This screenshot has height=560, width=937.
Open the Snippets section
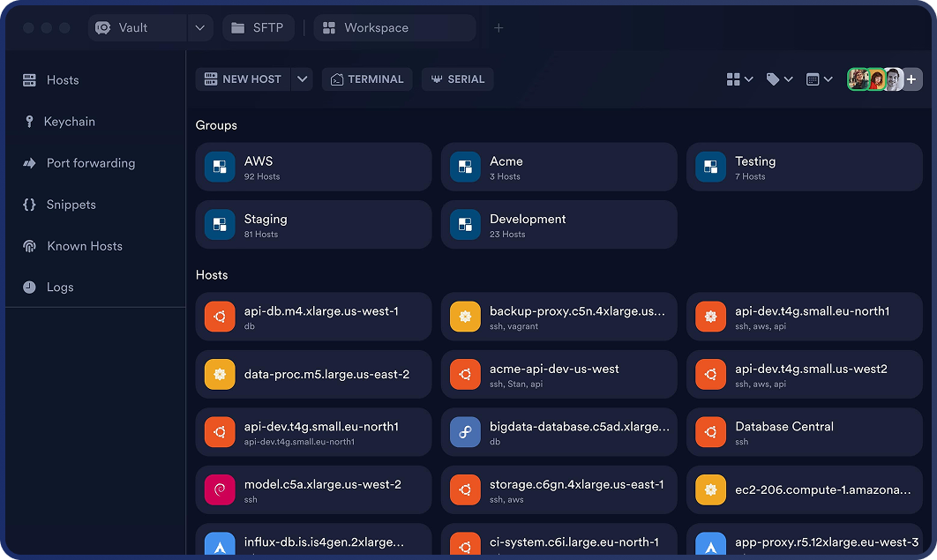click(71, 204)
